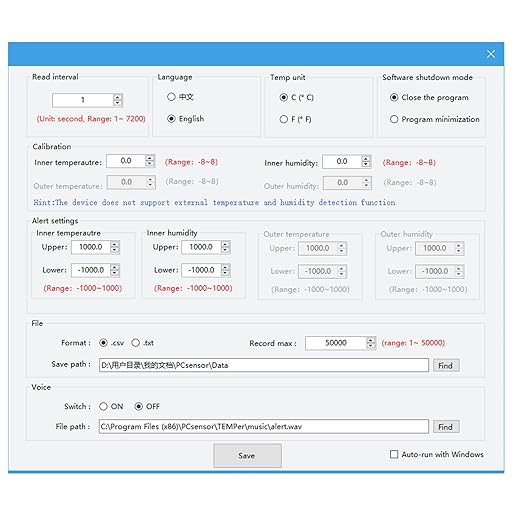
Task: Enable Auto-run with Windows checkbox
Action: click(394, 454)
